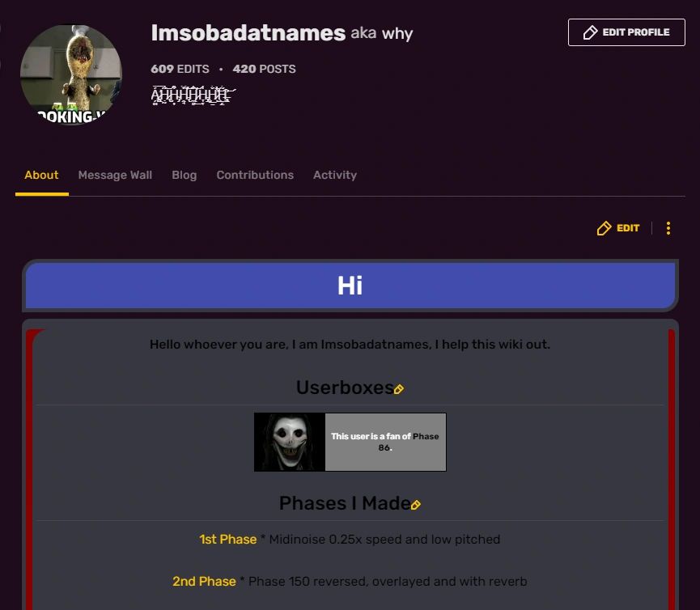Click the 609 EDITS counter
The height and width of the screenshot is (610, 700).
pos(179,69)
